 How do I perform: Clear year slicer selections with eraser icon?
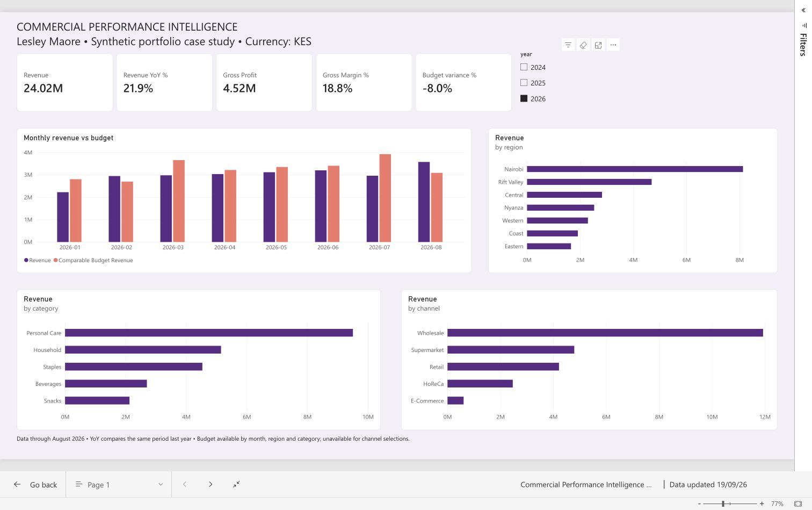point(583,45)
